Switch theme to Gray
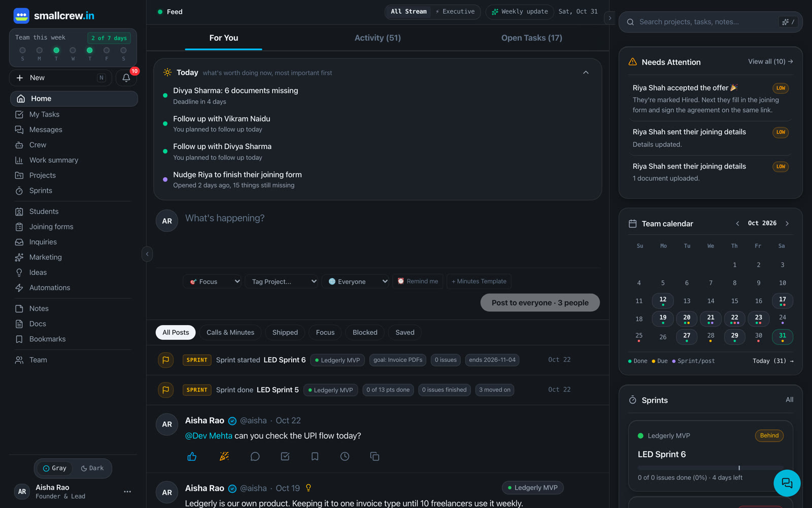Screen dimensions: 812x508 pyautogui.click(x=55, y=468)
